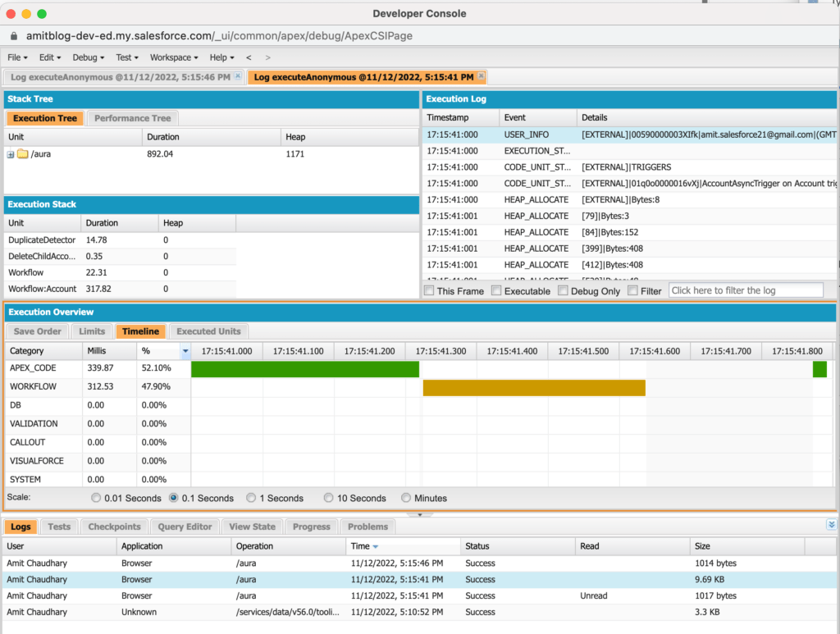Enable the This Frame checkbox
This screenshot has width=840, height=634.
(429, 290)
